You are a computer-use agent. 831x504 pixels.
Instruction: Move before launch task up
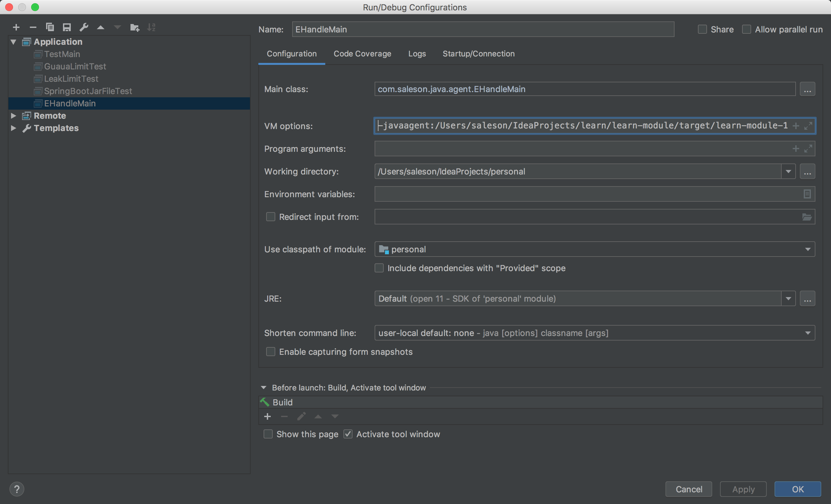click(318, 417)
